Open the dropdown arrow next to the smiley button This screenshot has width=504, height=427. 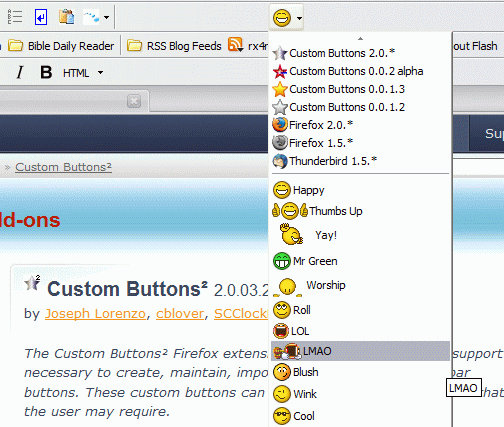pyautogui.click(x=299, y=18)
